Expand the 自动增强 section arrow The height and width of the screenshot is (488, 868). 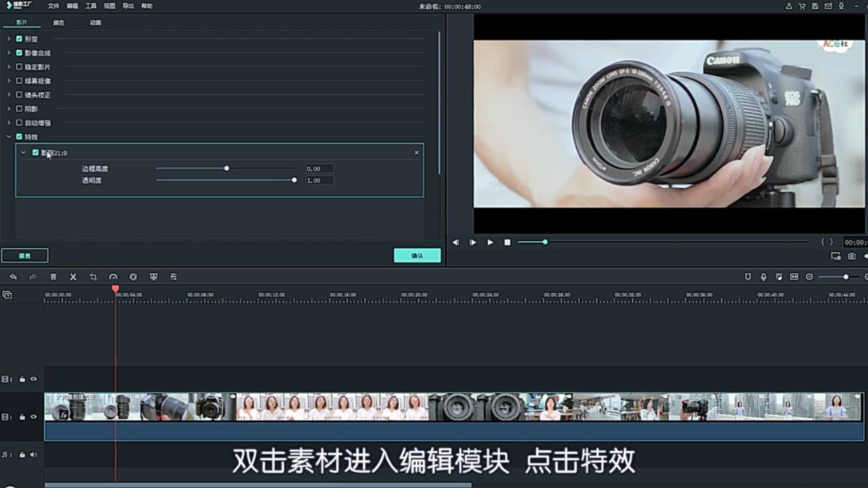9,123
